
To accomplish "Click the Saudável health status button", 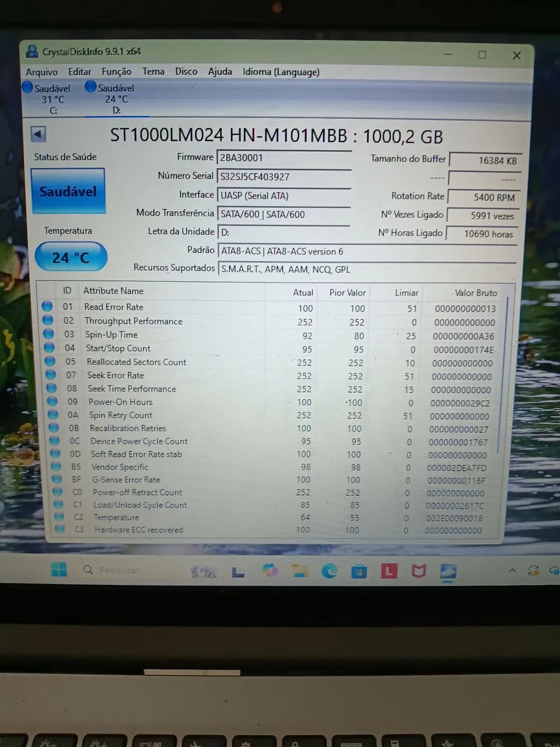I will tap(68, 191).
